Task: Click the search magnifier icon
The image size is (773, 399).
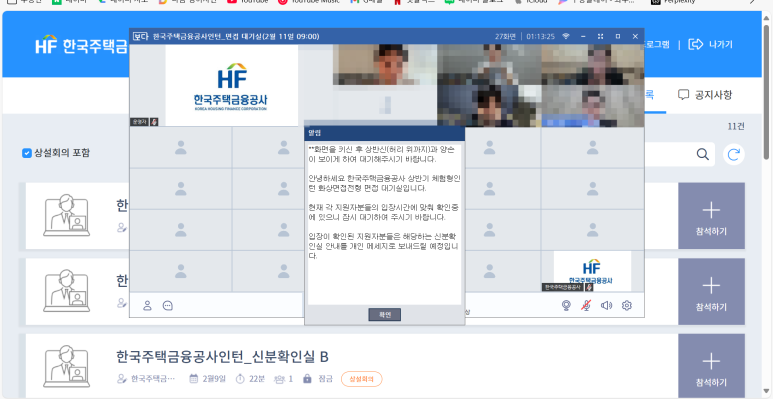Action: point(703,154)
